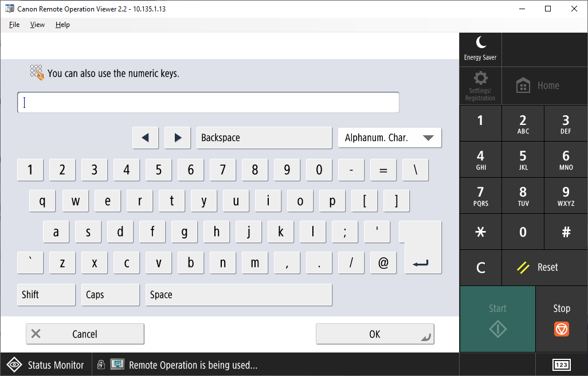Confirm entry with the OK button
Viewport: 588px width, 376px height.
(374, 334)
